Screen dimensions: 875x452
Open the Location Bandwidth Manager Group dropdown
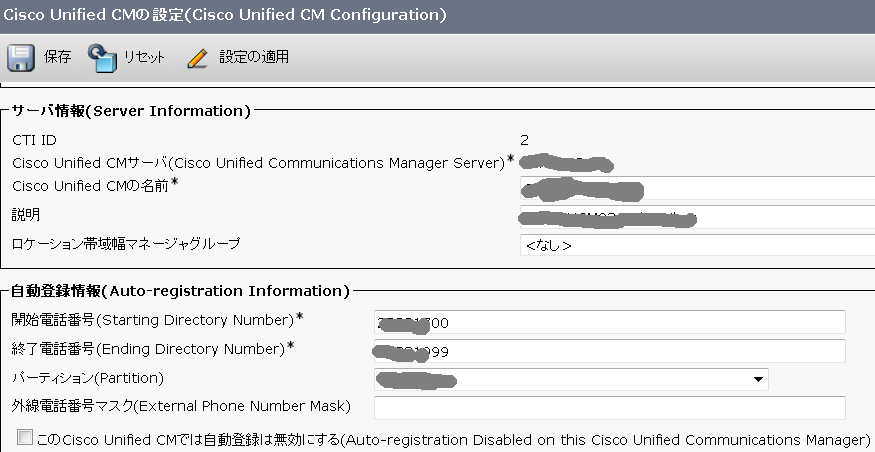tap(696, 244)
